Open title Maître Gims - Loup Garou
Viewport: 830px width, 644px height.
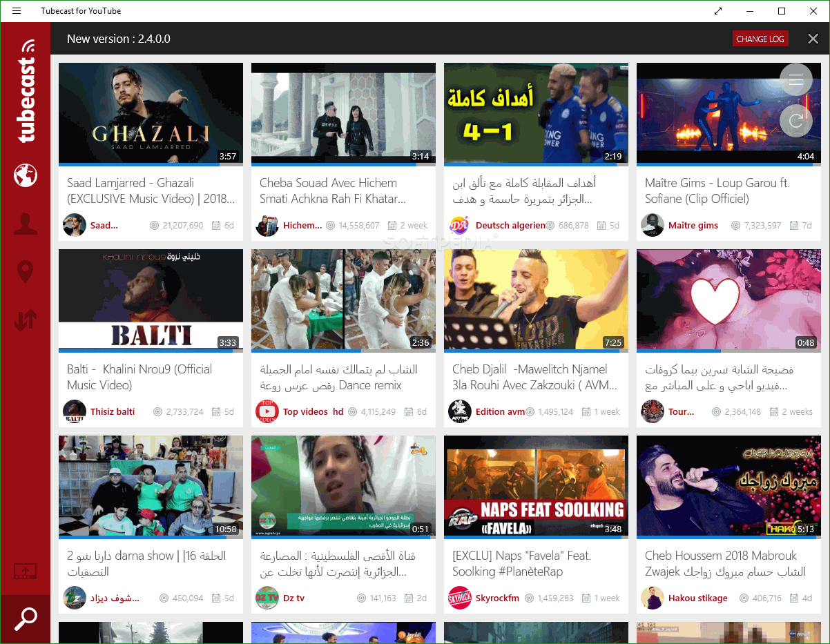pyautogui.click(x=717, y=191)
